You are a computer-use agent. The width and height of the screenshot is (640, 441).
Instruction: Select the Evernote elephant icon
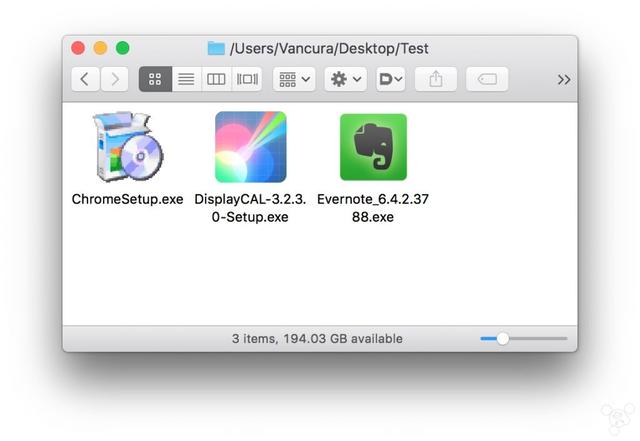coord(373,147)
